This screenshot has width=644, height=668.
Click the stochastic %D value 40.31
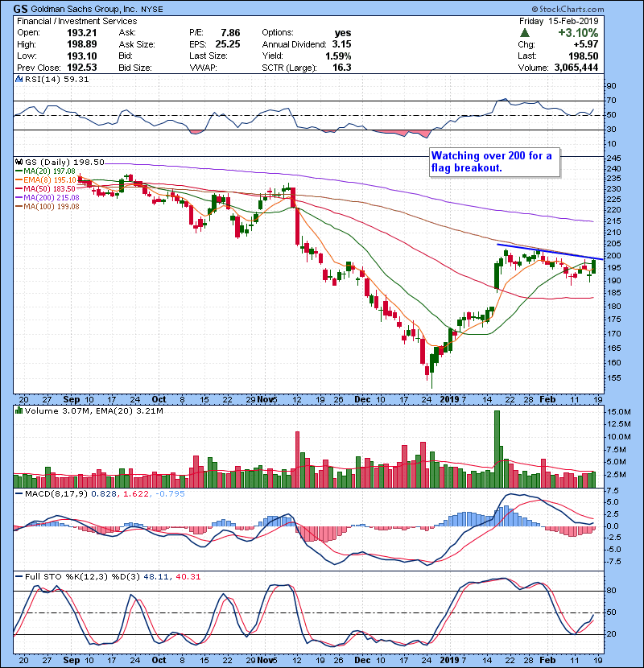[x=188, y=577]
